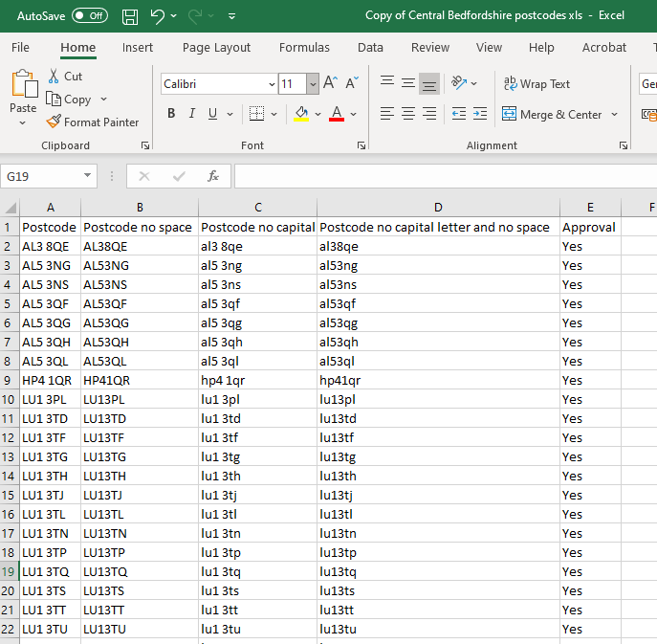Open the font name dropdown arrow
Image resolution: width=657 pixels, height=644 pixels.
tap(272, 84)
